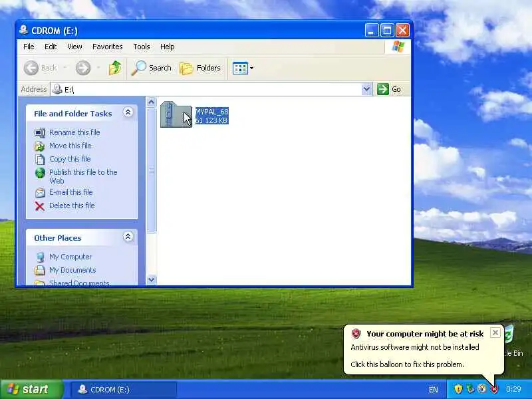Collapse the Other Places panel
The height and width of the screenshot is (399, 532).
pos(128,237)
